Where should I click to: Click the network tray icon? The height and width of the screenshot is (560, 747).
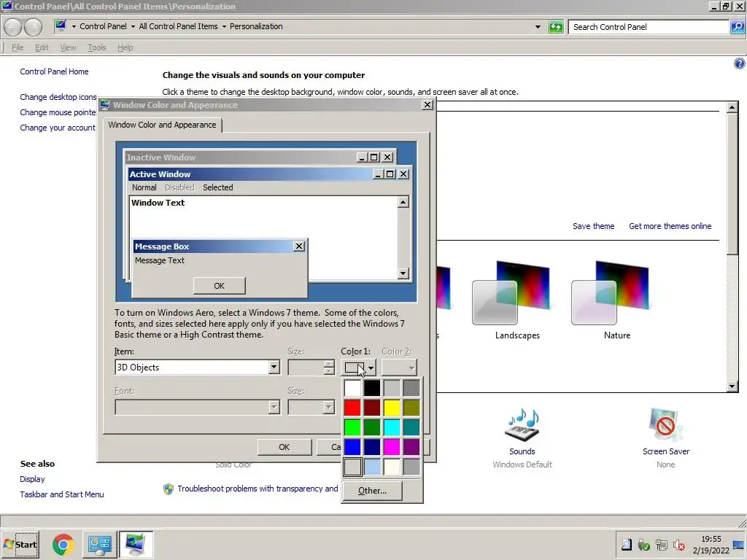[x=661, y=545]
